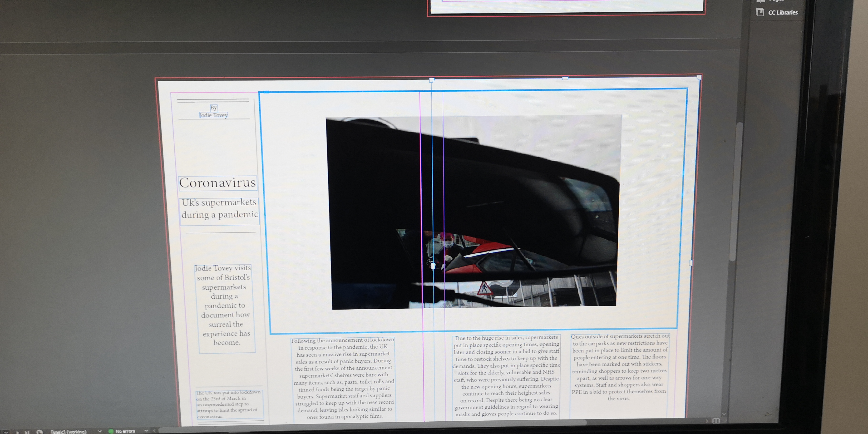
Task: Click the green preflight status indicator
Action: pyautogui.click(x=111, y=431)
